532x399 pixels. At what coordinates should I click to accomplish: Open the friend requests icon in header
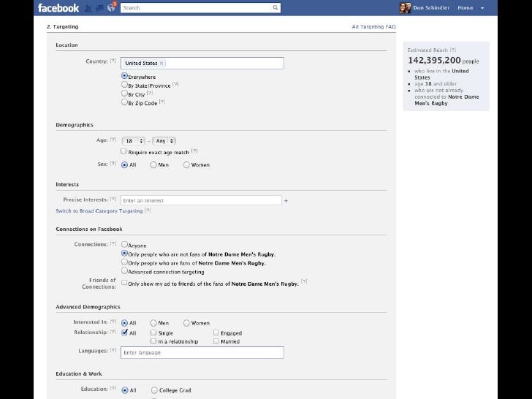[88, 8]
